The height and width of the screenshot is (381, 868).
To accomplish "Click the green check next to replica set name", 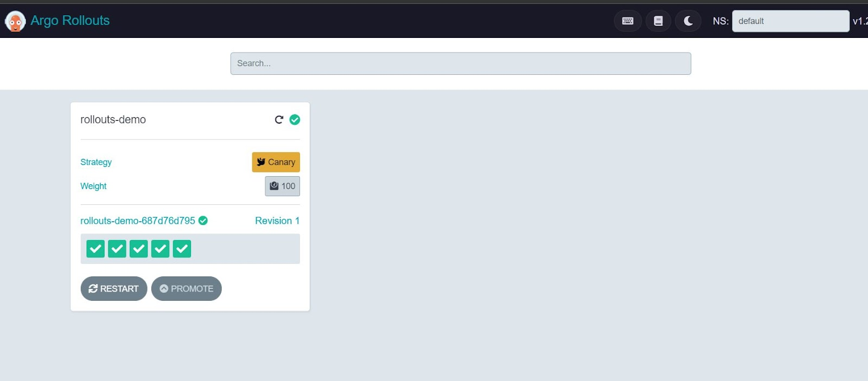I will (203, 221).
